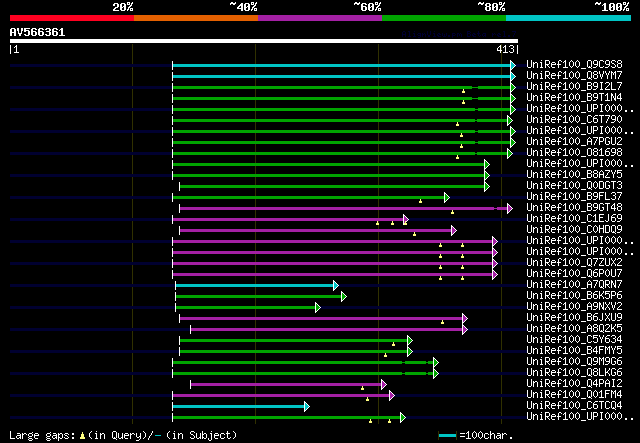640x443 pixels.
Task: Click the red 20% legend color segment
Action: click(72, 18)
